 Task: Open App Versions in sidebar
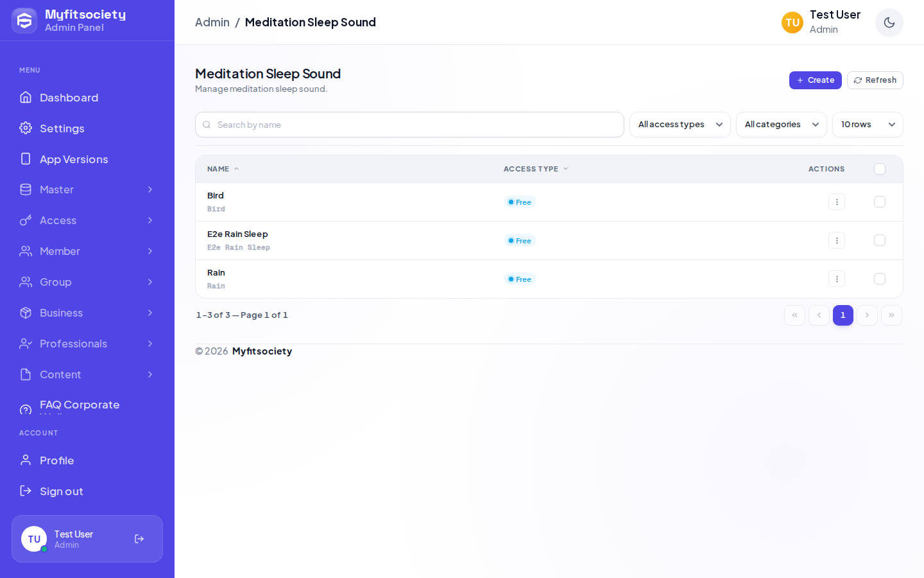[x=87, y=159]
